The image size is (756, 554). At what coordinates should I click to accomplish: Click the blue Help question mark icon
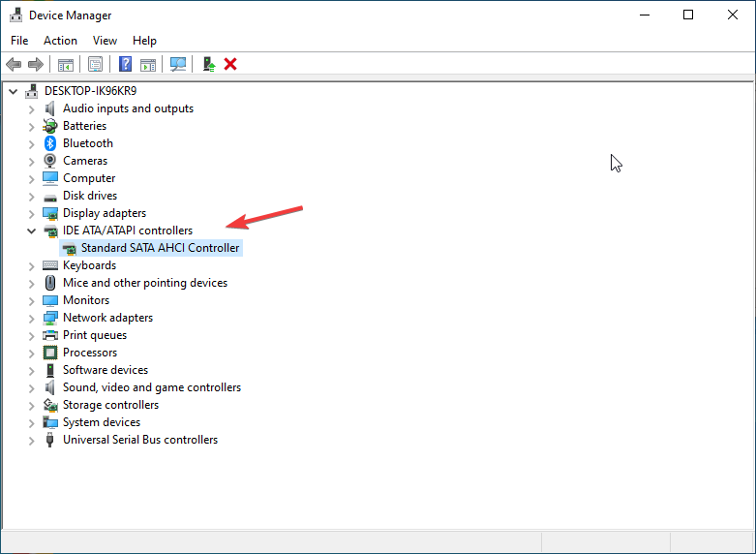[126, 64]
